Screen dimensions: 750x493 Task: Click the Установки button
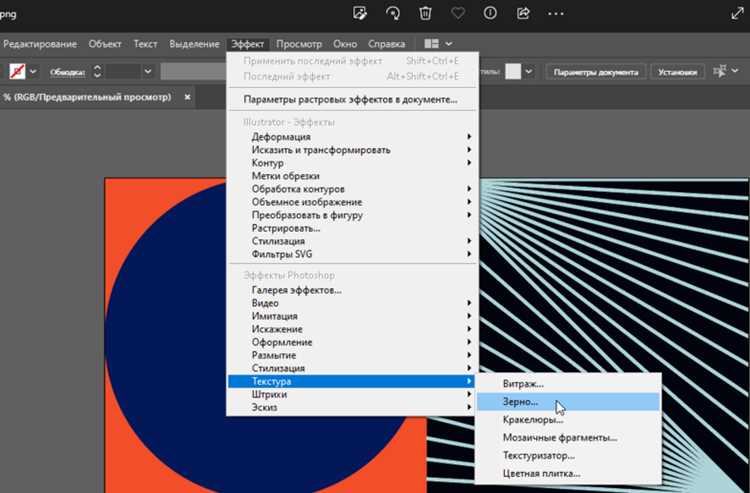tap(677, 72)
